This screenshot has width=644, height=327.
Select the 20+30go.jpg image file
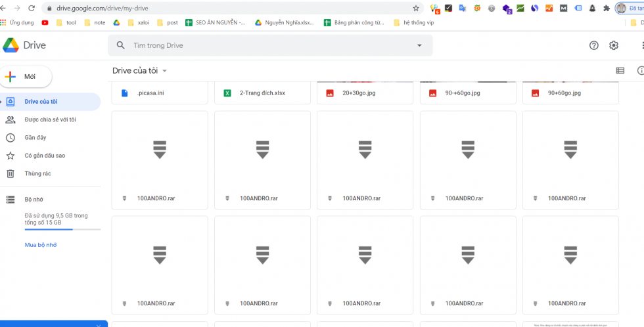(x=365, y=93)
